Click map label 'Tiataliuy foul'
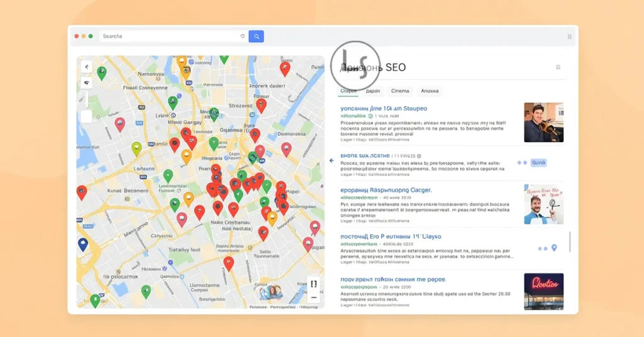The width and height of the screenshot is (644, 337). [184, 250]
